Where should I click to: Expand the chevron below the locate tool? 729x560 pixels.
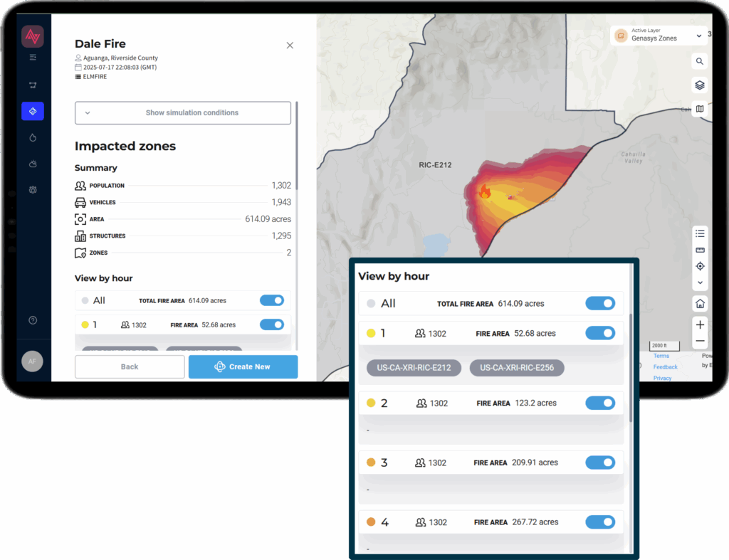(x=700, y=282)
